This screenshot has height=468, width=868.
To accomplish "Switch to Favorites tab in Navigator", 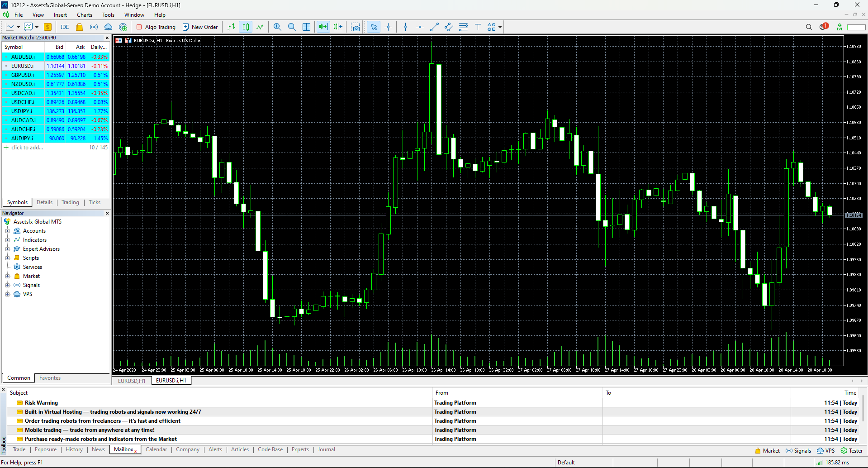I will click(50, 378).
